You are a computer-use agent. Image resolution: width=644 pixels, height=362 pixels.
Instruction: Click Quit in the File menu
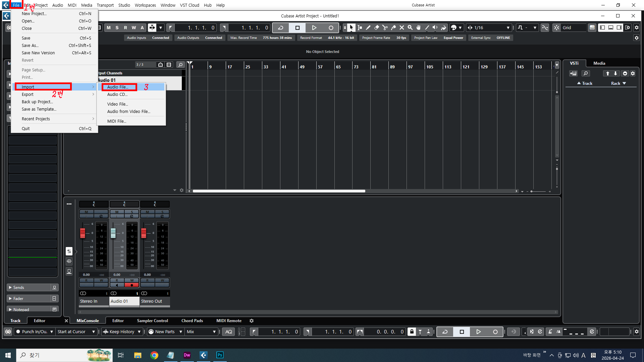[x=55, y=129]
